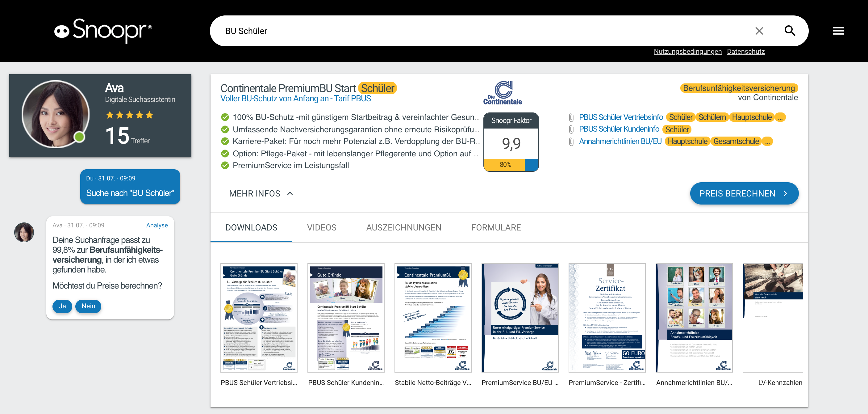Click Ava's large profile photo

pyautogui.click(x=55, y=114)
